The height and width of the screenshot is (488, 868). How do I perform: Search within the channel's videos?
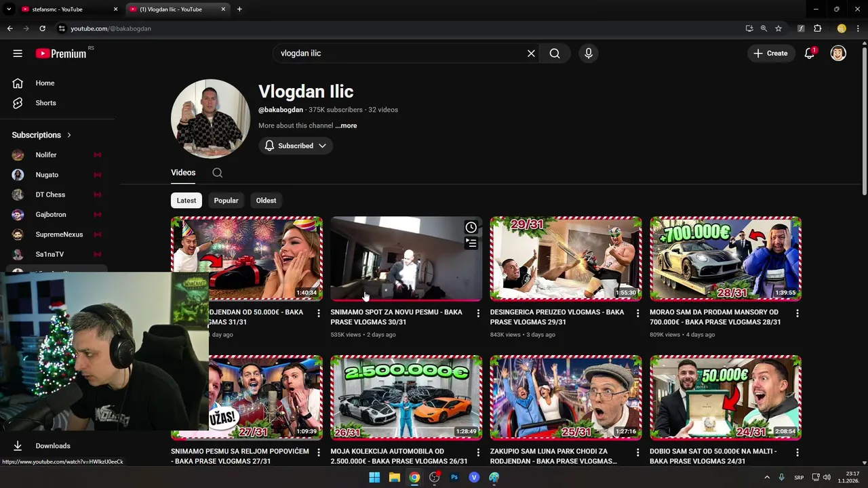pos(217,173)
